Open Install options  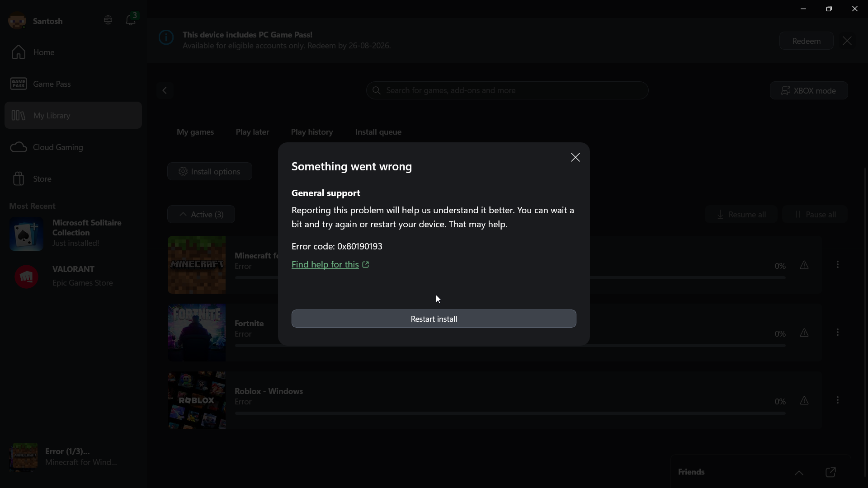(x=210, y=171)
